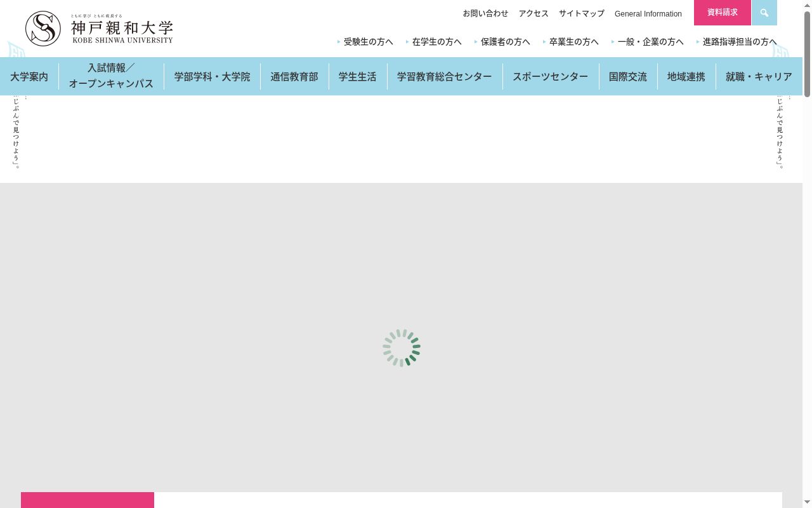Open the サイトマップ link

[582, 13]
